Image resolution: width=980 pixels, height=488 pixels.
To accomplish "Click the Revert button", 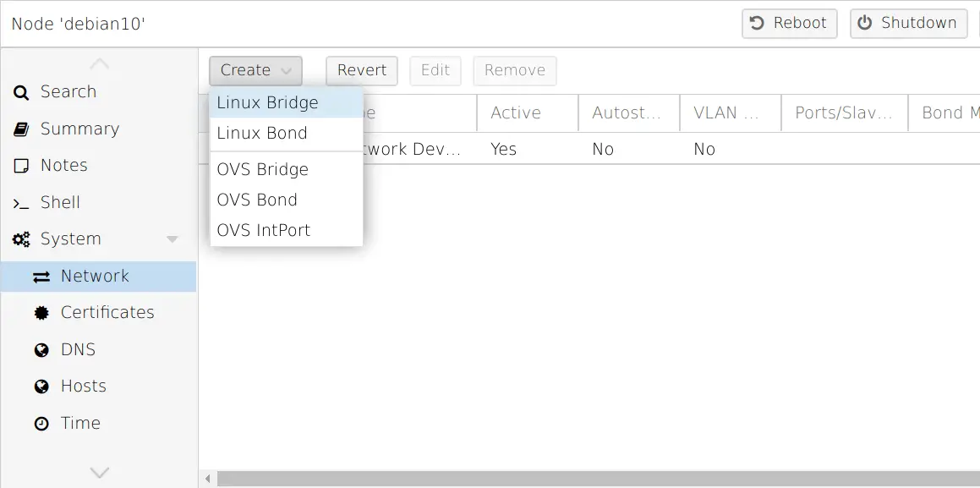I will pos(362,71).
